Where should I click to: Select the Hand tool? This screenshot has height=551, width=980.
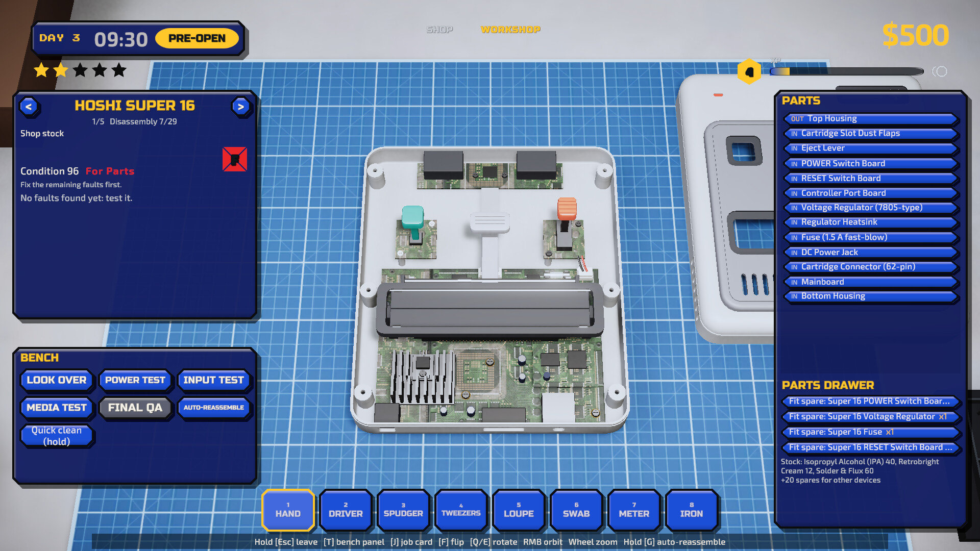(288, 510)
